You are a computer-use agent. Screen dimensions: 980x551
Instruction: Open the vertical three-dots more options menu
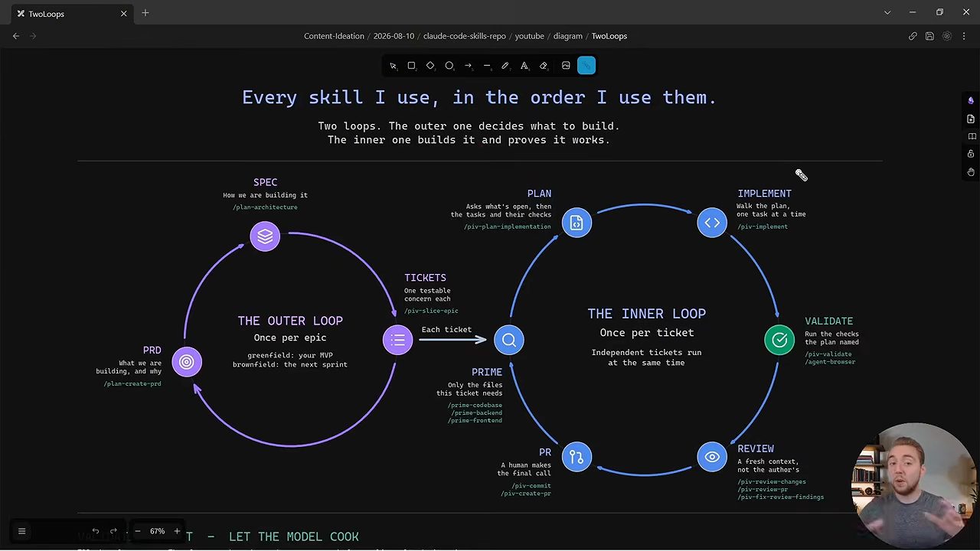point(964,36)
